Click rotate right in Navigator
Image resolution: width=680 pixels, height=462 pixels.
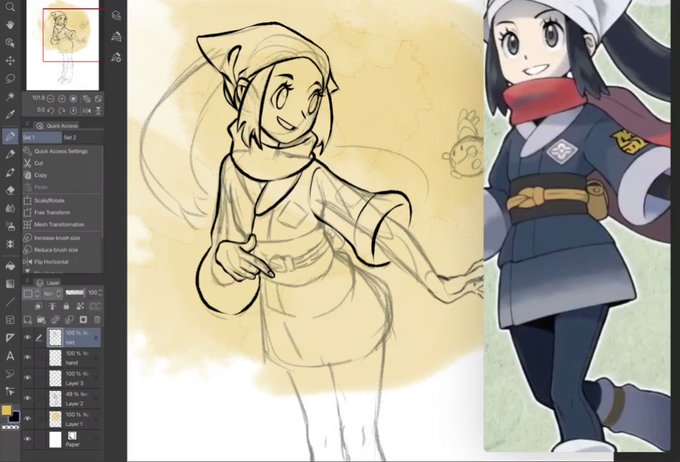tap(62, 111)
